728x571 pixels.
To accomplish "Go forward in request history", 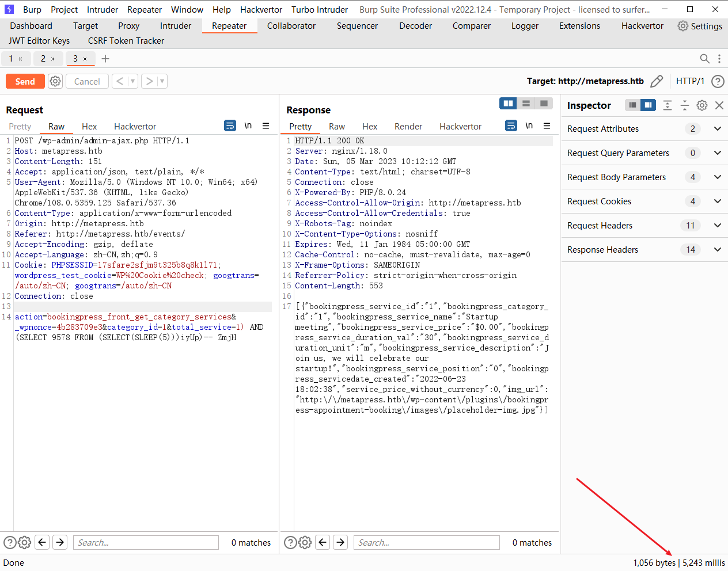I will pyautogui.click(x=149, y=81).
